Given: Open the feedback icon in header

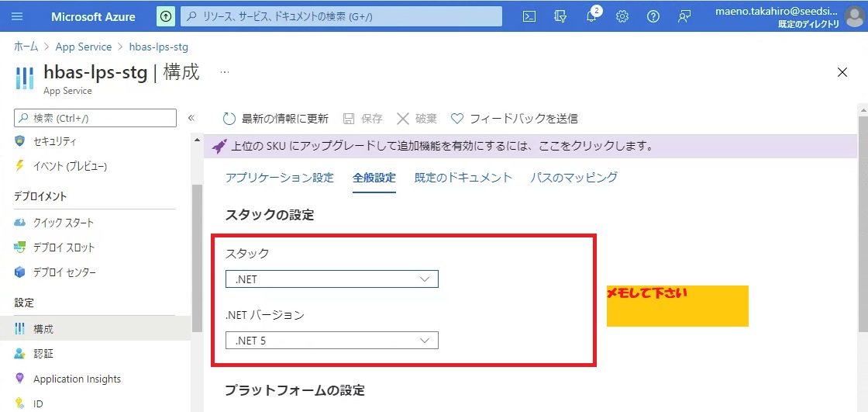Looking at the screenshot, I should coord(684,16).
